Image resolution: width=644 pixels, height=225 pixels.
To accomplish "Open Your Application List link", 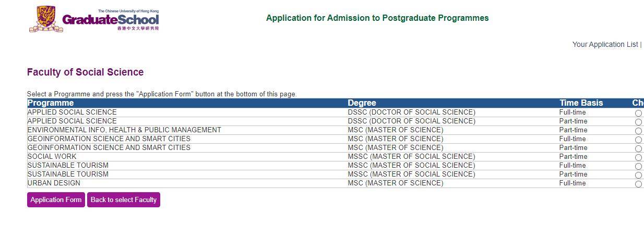I will pos(605,44).
